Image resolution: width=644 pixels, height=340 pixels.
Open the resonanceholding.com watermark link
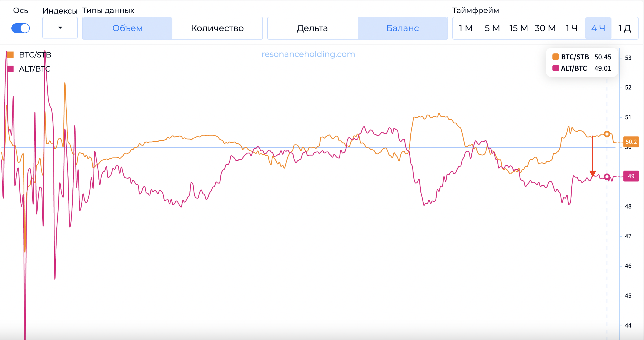(308, 54)
